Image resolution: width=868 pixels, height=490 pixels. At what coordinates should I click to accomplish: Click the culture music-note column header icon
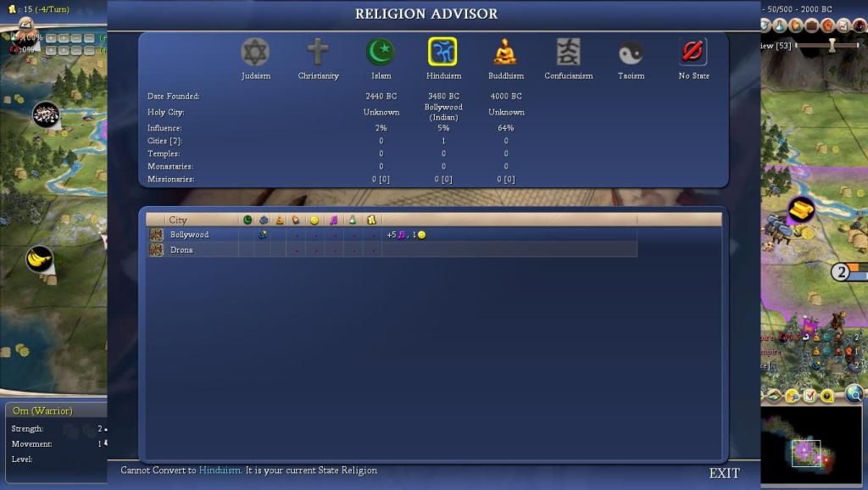[x=333, y=220]
